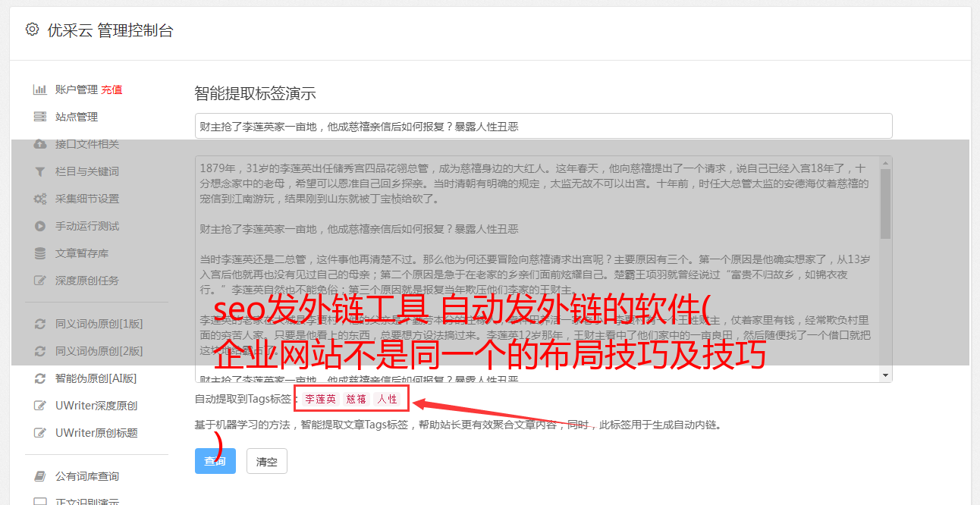Click the play icon for 手动运行测试
This screenshot has width=980, height=505.
coord(40,226)
